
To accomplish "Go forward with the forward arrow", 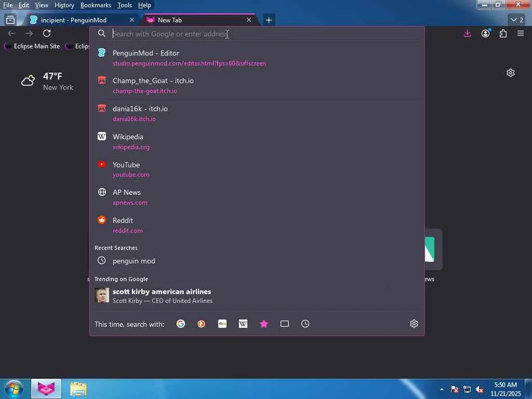I will point(29,33).
